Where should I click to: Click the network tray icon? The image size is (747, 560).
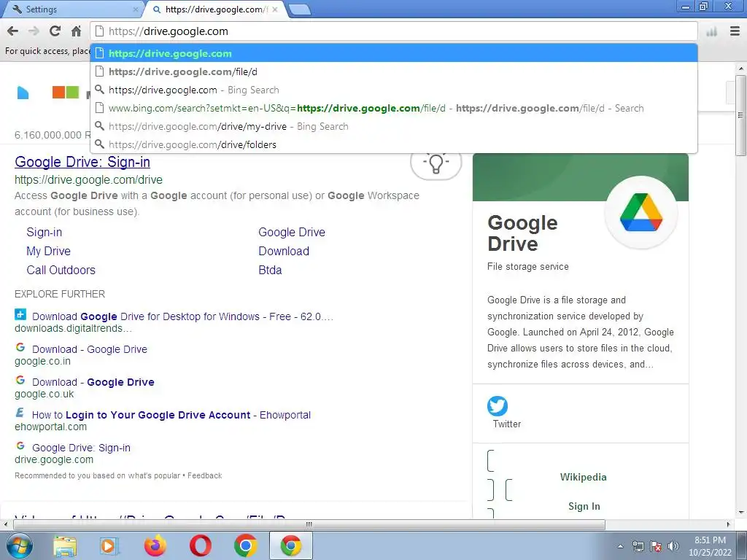(638, 546)
